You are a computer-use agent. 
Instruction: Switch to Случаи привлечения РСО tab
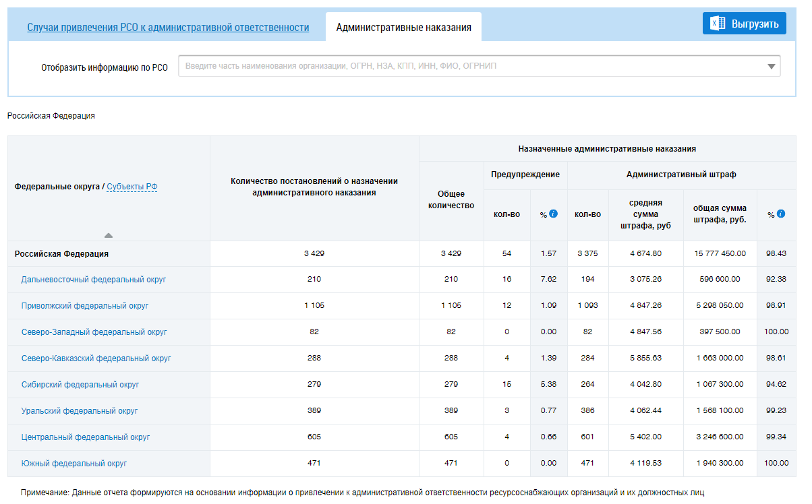pos(168,28)
